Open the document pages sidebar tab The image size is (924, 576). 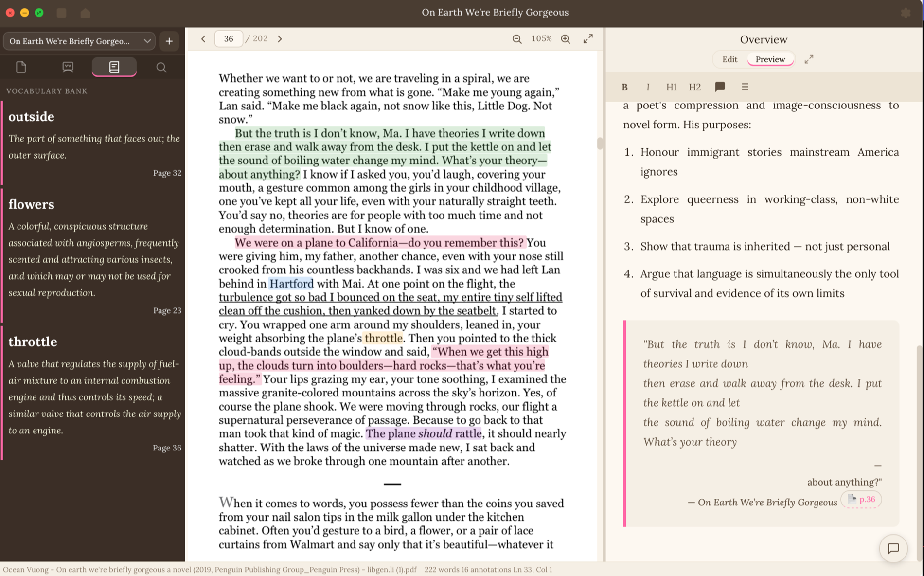pyautogui.click(x=21, y=67)
